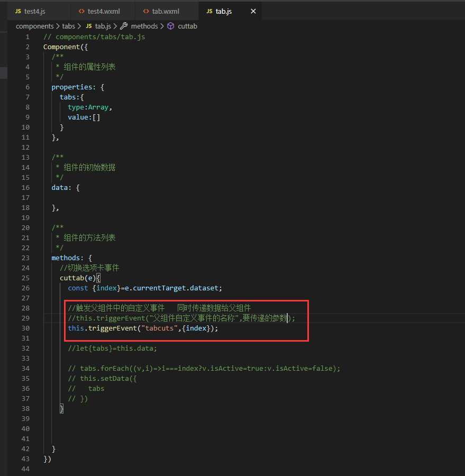This screenshot has height=476, width=465.
Task: Click 'value:[]' on line 9
Action: pyautogui.click(x=84, y=117)
